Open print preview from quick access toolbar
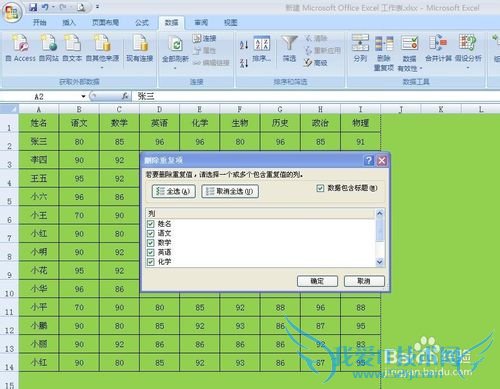The height and width of the screenshot is (389, 500). pos(81,7)
